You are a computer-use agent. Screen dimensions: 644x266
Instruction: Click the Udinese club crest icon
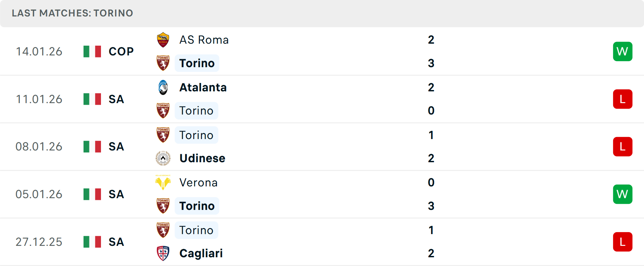point(163,158)
